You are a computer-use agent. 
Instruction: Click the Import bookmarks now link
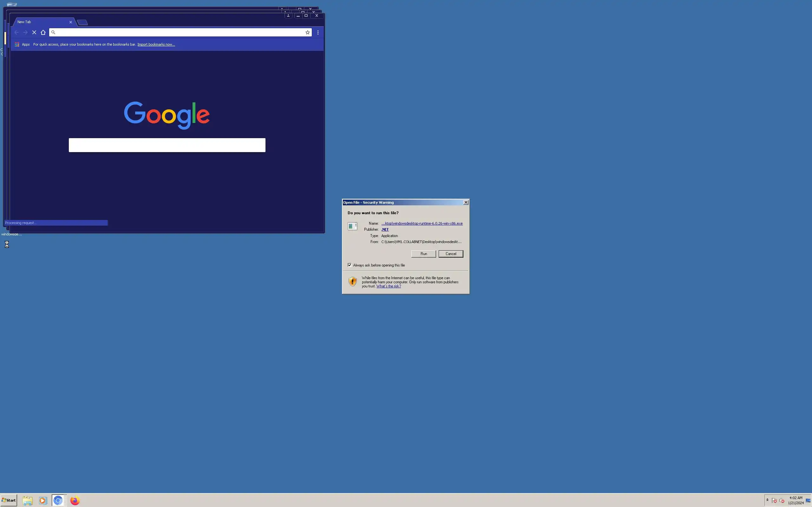click(x=156, y=44)
